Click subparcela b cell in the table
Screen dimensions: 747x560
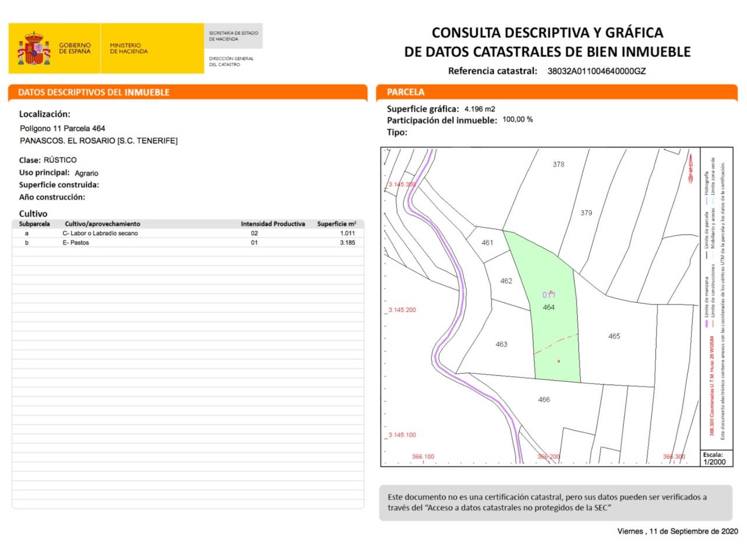pyautogui.click(x=26, y=243)
